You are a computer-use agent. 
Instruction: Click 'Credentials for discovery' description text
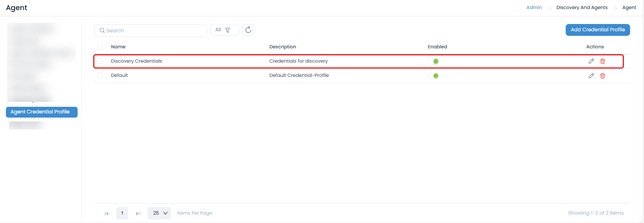(298, 61)
